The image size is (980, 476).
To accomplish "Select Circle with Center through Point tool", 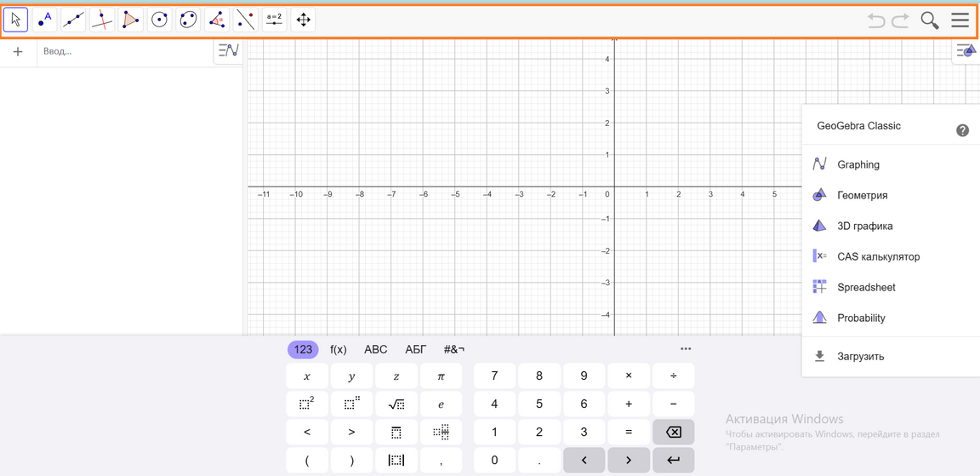I will (159, 20).
